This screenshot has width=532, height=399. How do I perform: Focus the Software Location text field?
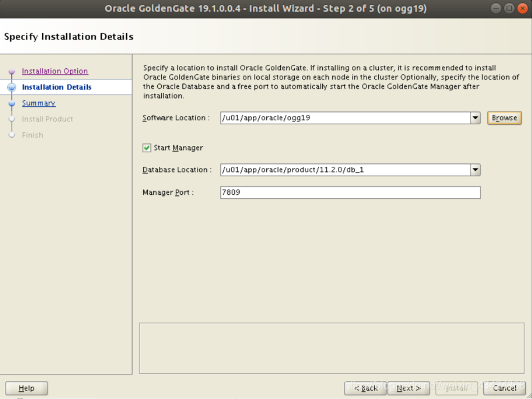coord(345,118)
